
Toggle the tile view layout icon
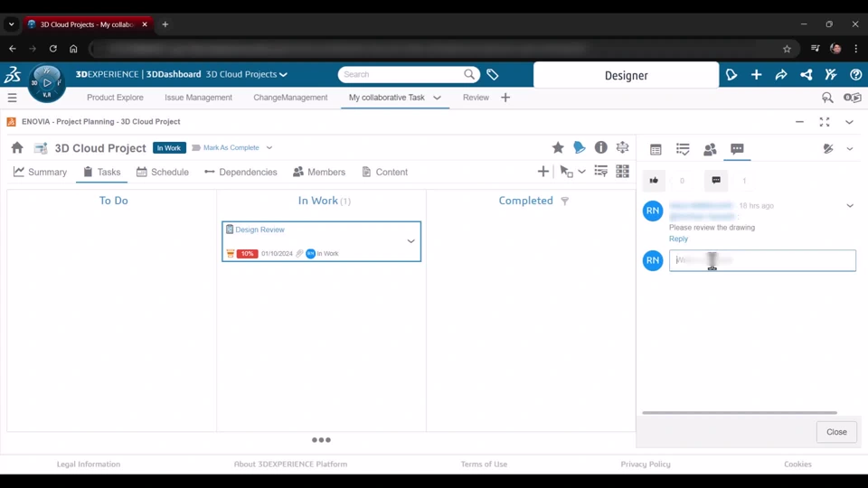click(x=622, y=172)
